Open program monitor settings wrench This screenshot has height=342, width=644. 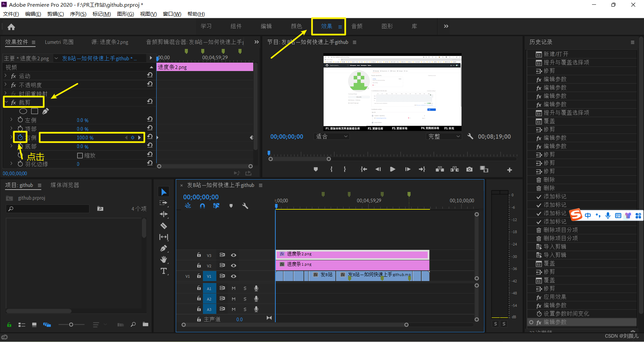click(x=470, y=136)
